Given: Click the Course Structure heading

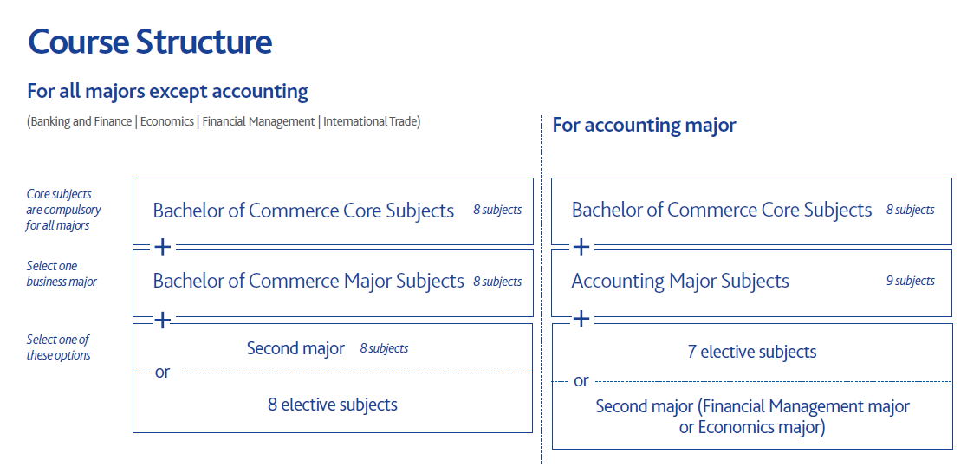Looking at the screenshot, I should (x=150, y=42).
